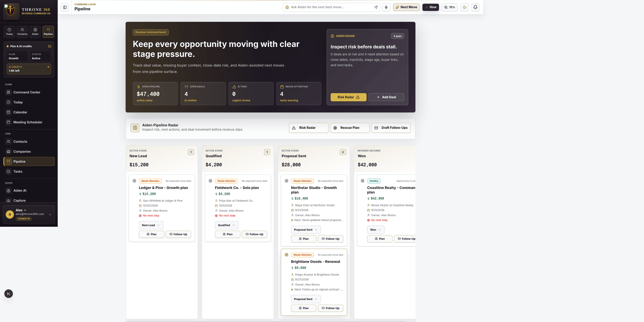Viewport: 644px width, 322px height.
Task: Click the round N dev tools badge
Action: [9, 294]
